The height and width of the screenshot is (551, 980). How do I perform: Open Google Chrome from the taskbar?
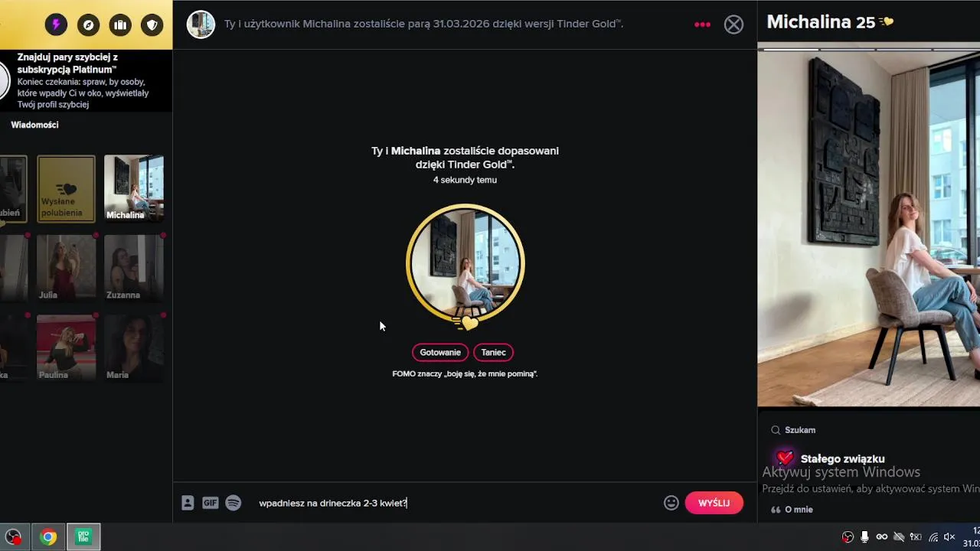48,537
